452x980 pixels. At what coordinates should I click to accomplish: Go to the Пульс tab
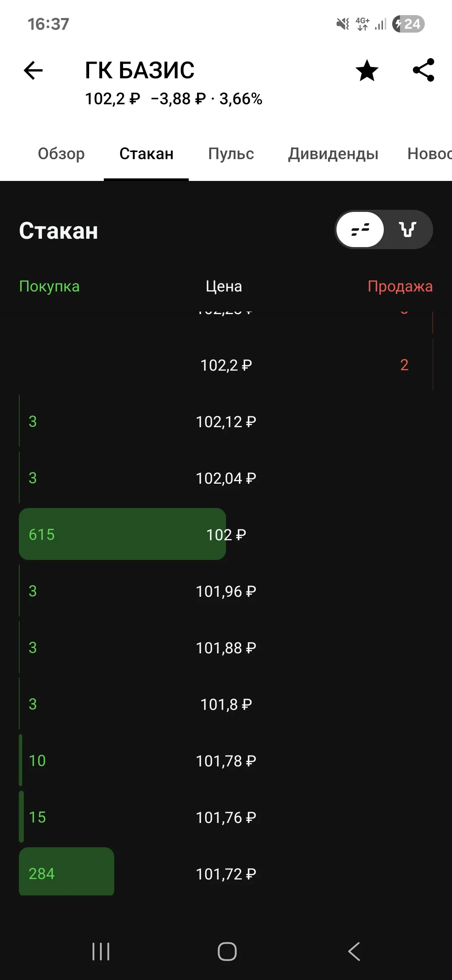tap(231, 154)
